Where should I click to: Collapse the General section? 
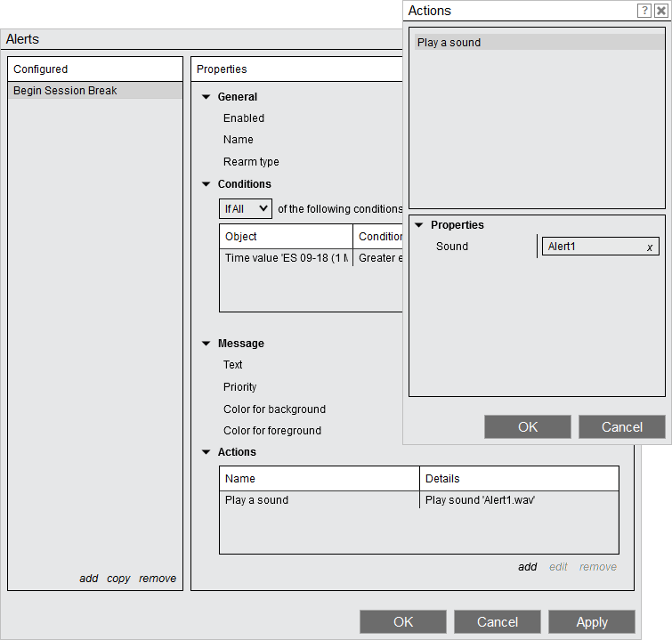(x=206, y=97)
